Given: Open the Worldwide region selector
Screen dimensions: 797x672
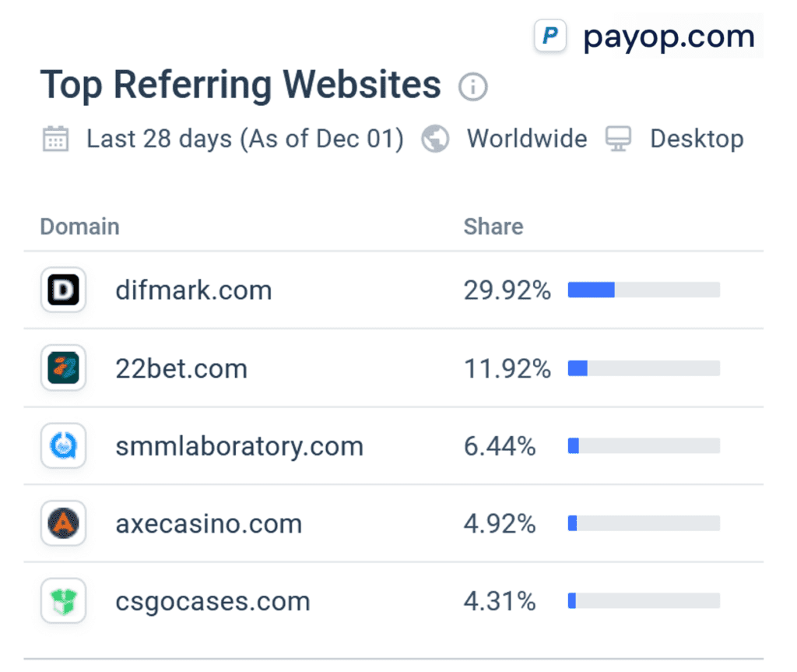Looking at the screenshot, I should pyautogui.click(x=526, y=139).
